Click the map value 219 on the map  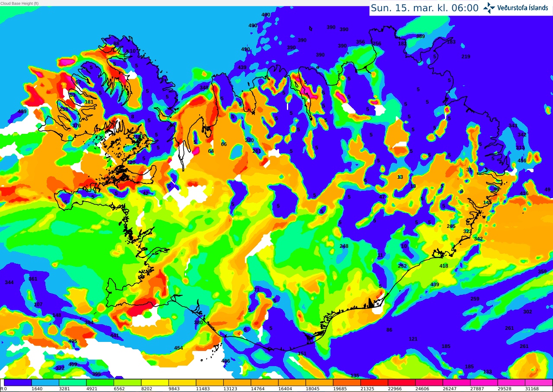[466, 57]
